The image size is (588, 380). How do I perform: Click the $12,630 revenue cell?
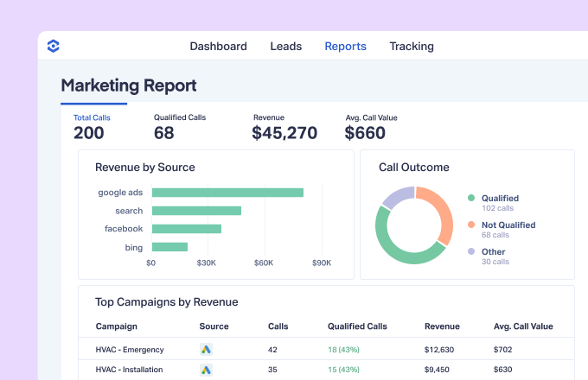click(439, 350)
